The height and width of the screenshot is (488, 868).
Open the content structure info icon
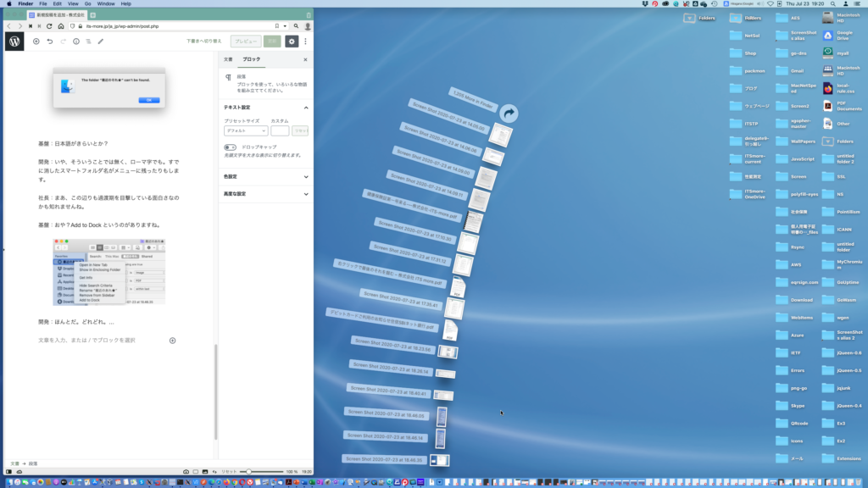point(75,41)
